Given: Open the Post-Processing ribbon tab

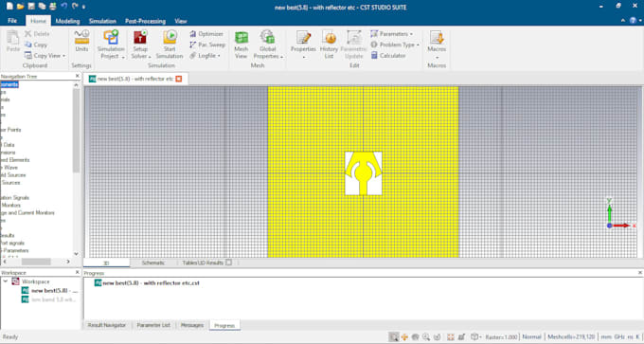Looking at the screenshot, I should coord(146,21).
